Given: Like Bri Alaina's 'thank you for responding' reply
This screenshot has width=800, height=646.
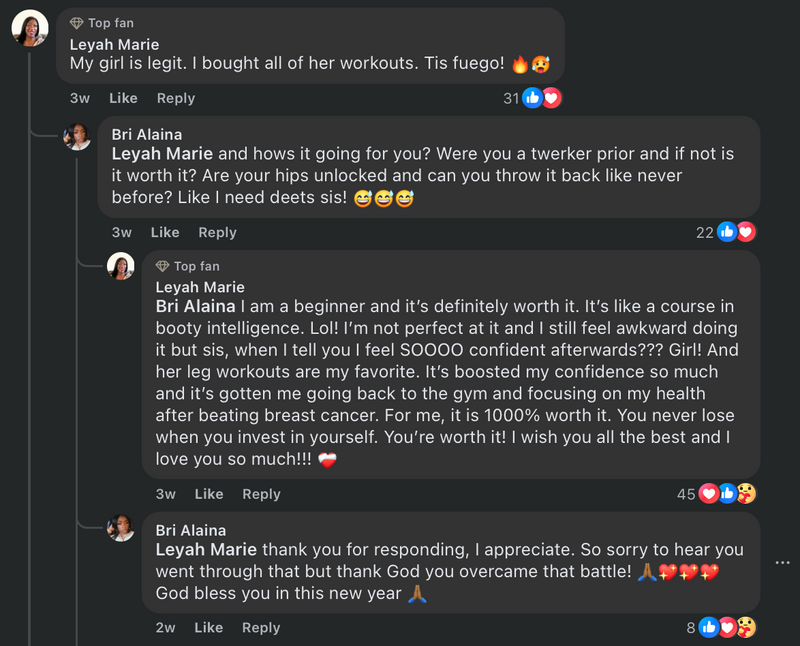Looking at the screenshot, I should point(208,628).
